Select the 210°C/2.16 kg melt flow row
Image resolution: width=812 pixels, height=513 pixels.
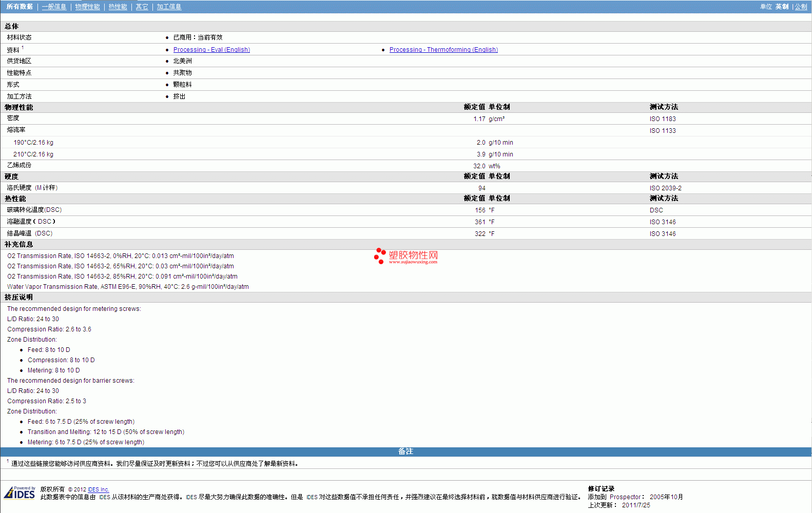[x=405, y=154]
